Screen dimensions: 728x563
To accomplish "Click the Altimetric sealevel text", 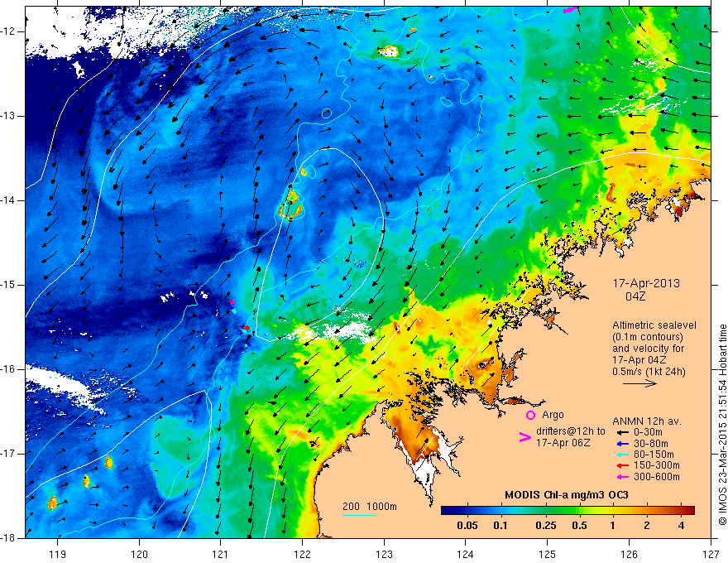I will (x=654, y=325).
